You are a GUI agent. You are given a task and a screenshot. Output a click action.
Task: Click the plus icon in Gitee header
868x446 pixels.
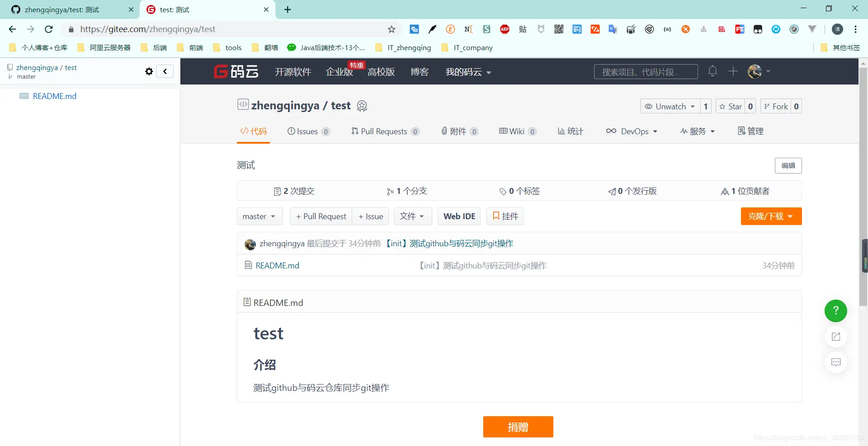point(733,71)
